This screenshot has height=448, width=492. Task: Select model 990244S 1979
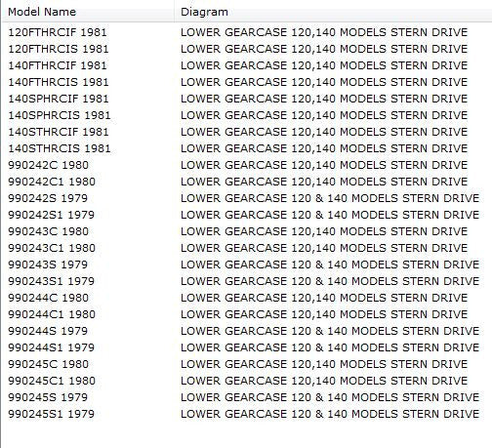click(x=48, y=331)
